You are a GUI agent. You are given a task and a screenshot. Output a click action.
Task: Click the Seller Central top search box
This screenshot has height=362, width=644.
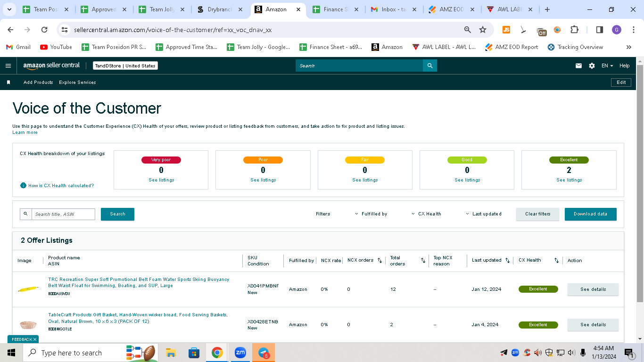pyautogui.click(x=359, y=66)
